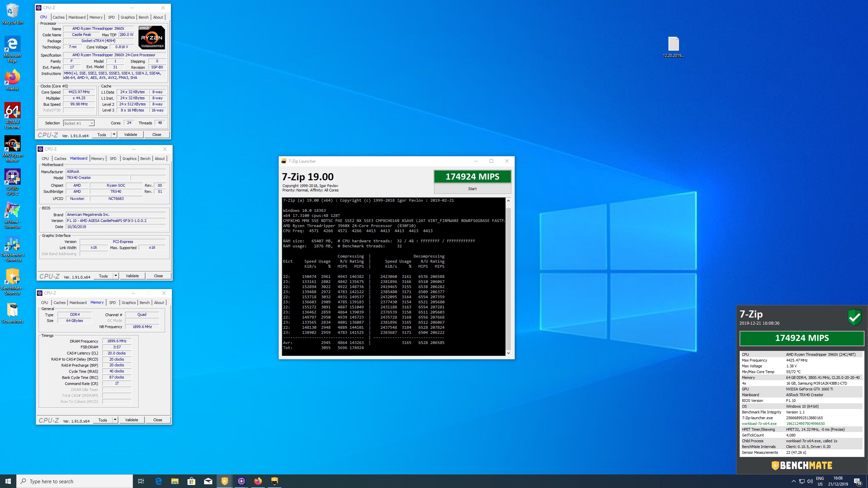The height and width of the screenshot is (488, 868).
Task: Select CPUID CPU-Z desktop icon
Action: pyautogui.click(x=13, y=182)
